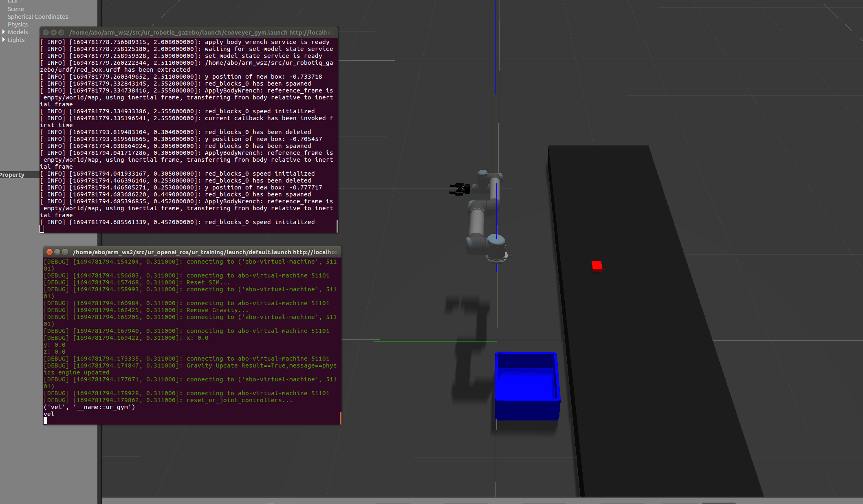Maximize the conveyer_gym.launch terminal window
This screenshot has height=504, width=863.
tap(61, 33)
